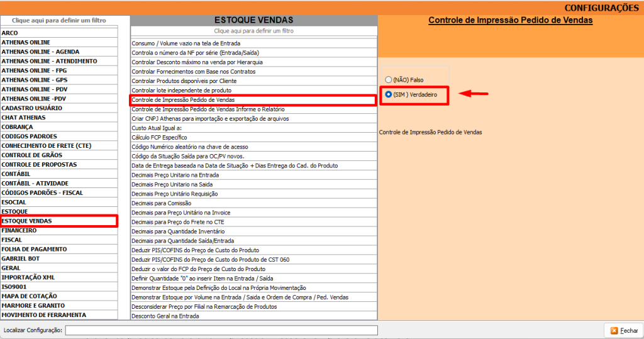Select CONHECIMENTO DE FRETE (CTE) category
Screen dimensions: 644x339
[58, 146]
